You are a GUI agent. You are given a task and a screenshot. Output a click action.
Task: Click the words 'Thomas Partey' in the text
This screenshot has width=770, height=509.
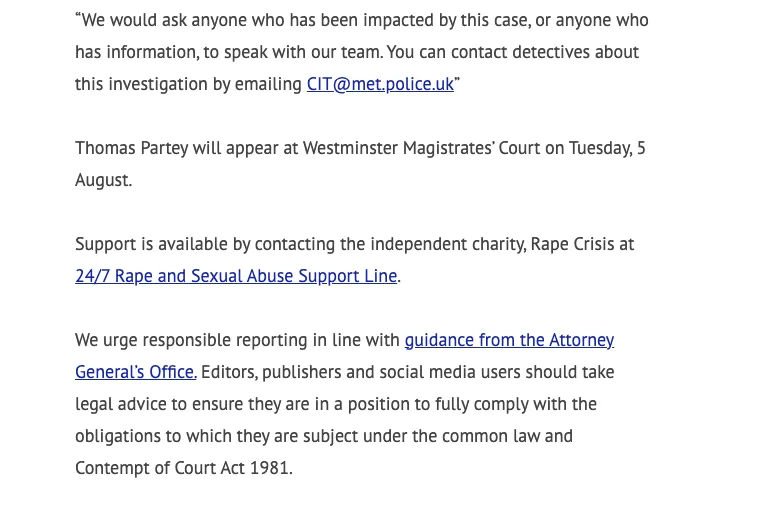(x=132, y=148)
